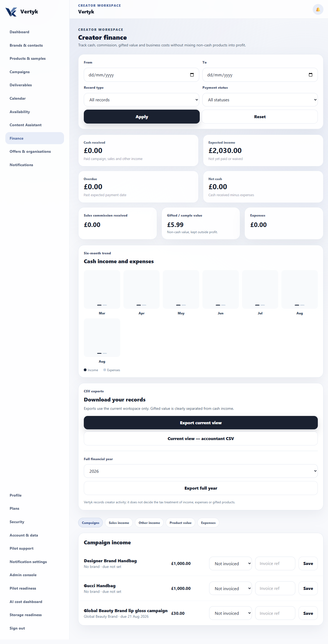This screenshot has width=328, height=644.
Task: Focus Invoice ref for Designer Brand Handbag
Action: [x=275, y=563]
